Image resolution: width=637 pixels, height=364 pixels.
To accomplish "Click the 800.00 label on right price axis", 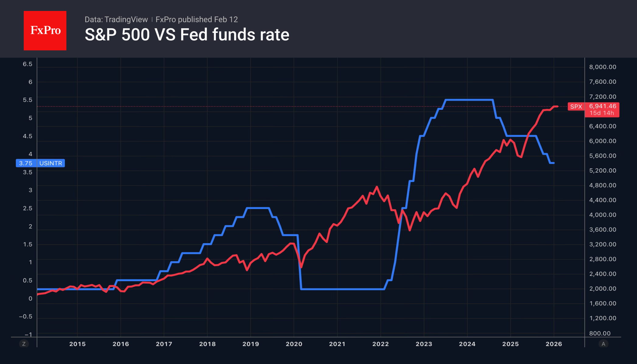I will coord(600,333).
